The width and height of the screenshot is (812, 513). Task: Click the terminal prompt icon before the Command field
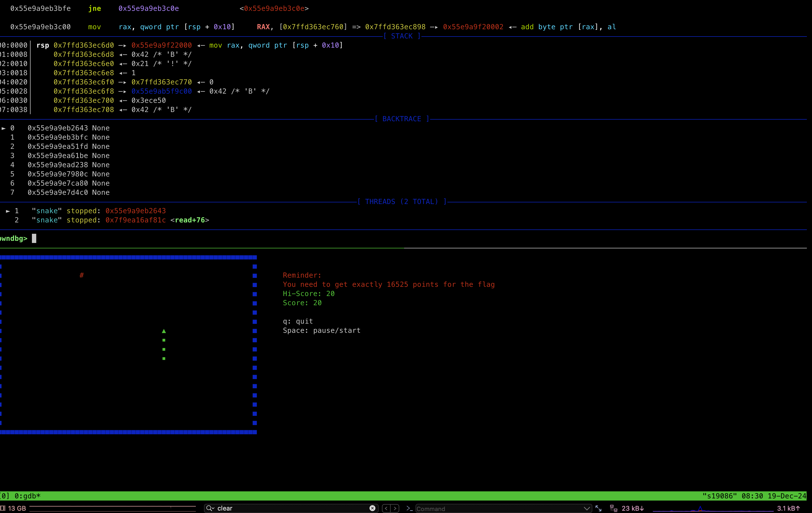(x=409, y=508)
